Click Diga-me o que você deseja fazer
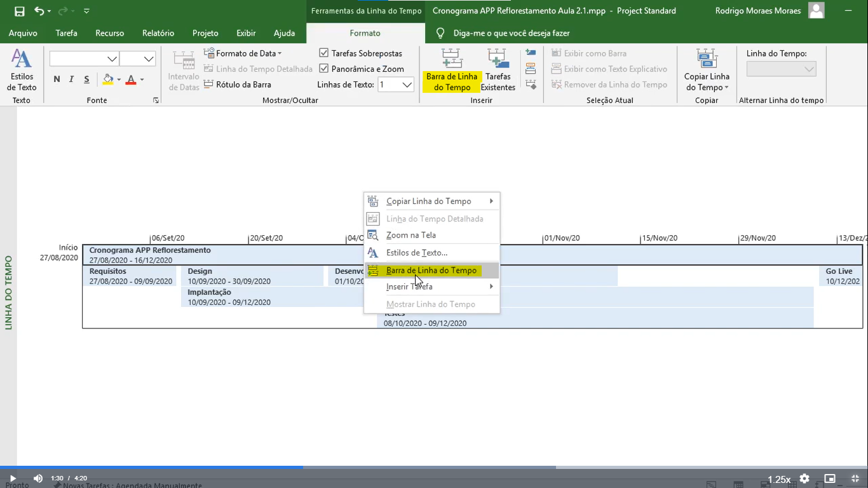The height and width of the screenshot is (488, 868). pyautogui.click(x=512, y=33)
